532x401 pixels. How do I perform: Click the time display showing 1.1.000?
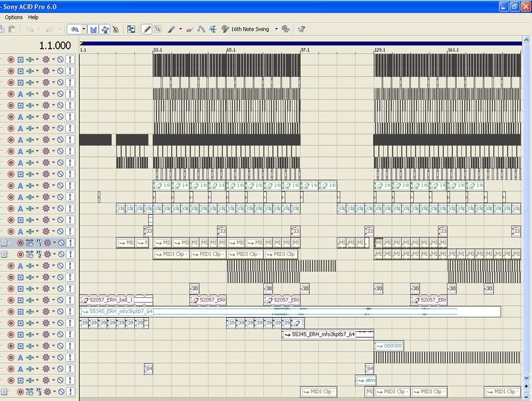point(55,45)
